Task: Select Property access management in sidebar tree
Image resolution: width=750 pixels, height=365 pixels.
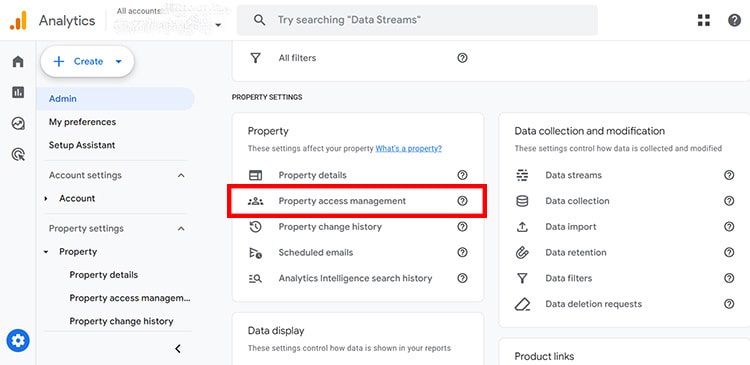Action: [130, 298]
